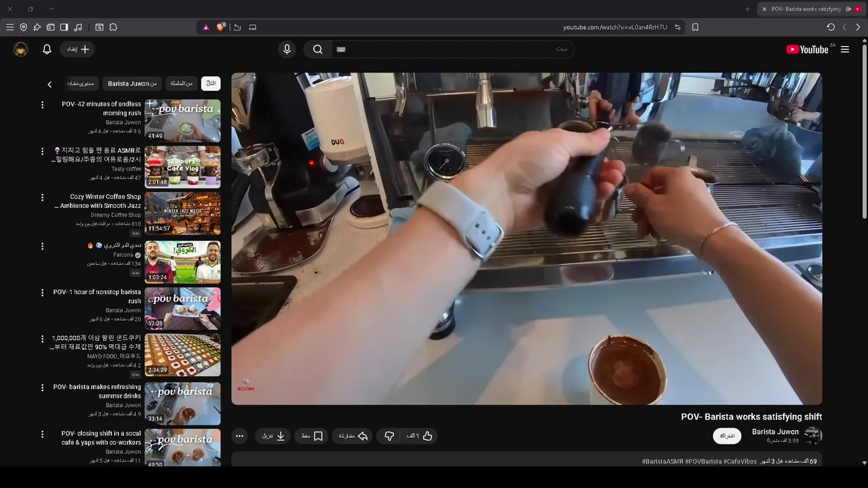Like the video with thumbs up button
The image size is (868, 488).
(420, 436)
